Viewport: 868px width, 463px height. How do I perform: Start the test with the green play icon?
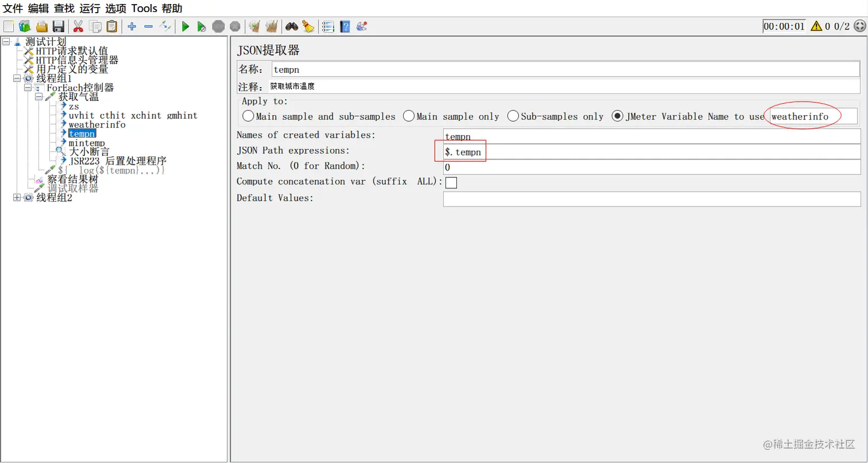pos(185,26)
